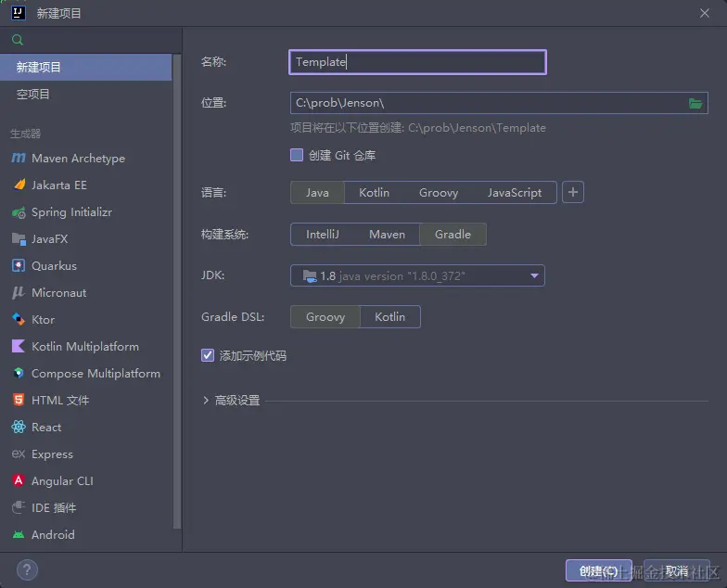Viewport: 727px width, 588px height.
Task: Select Groovy as the language
Action: coord(439,193)
